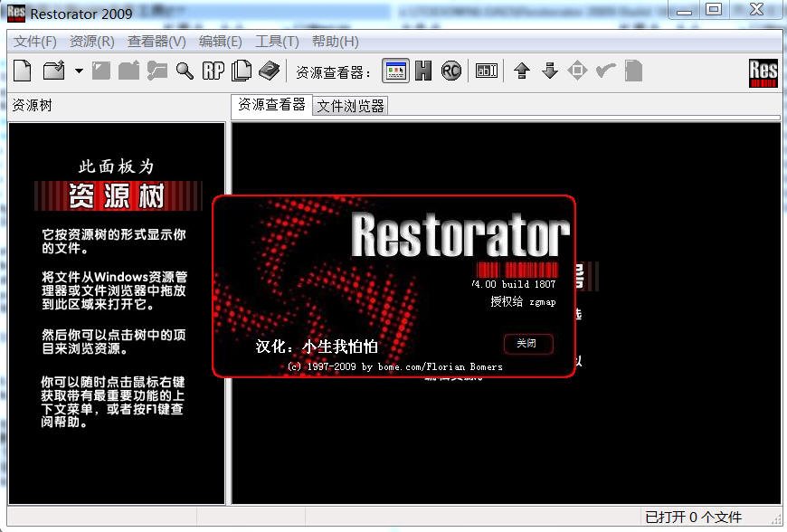Click the grayed checkmark apply icon

pyautogui.click(x=606, y=71)
